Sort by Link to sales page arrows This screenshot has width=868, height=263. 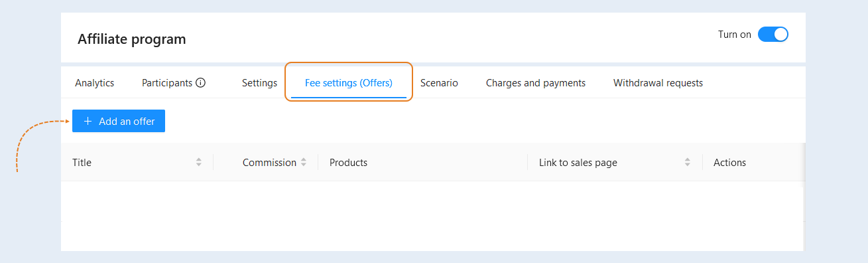[688, 162]
